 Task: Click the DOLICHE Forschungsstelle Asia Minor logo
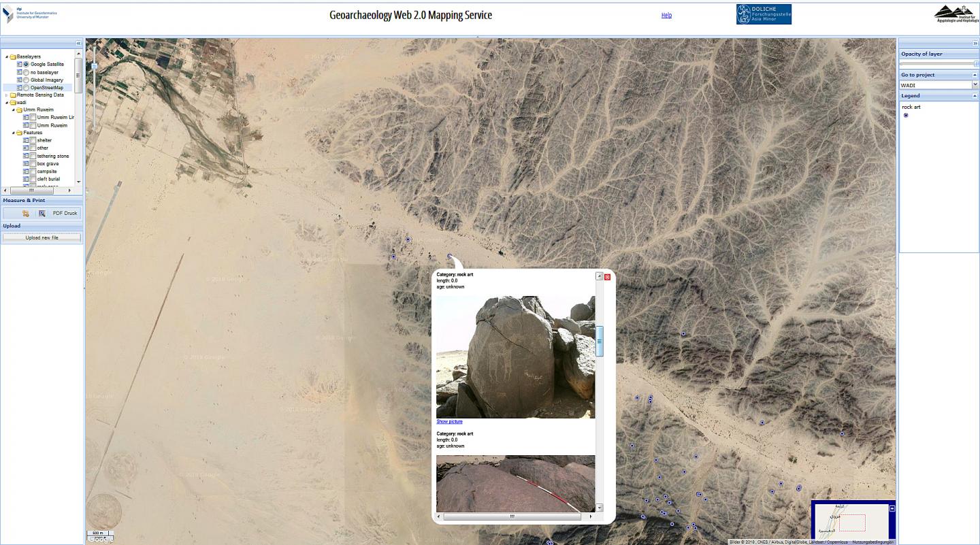(762, 13)
